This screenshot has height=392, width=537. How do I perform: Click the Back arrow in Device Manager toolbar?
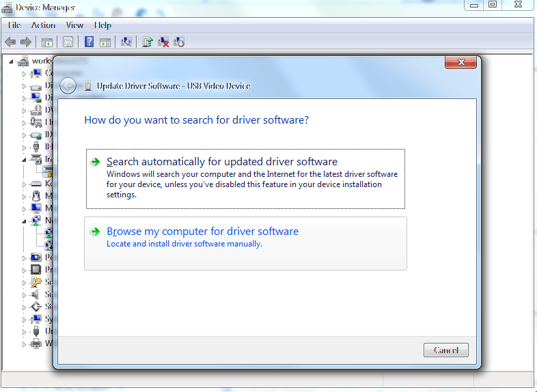point(10,42)
